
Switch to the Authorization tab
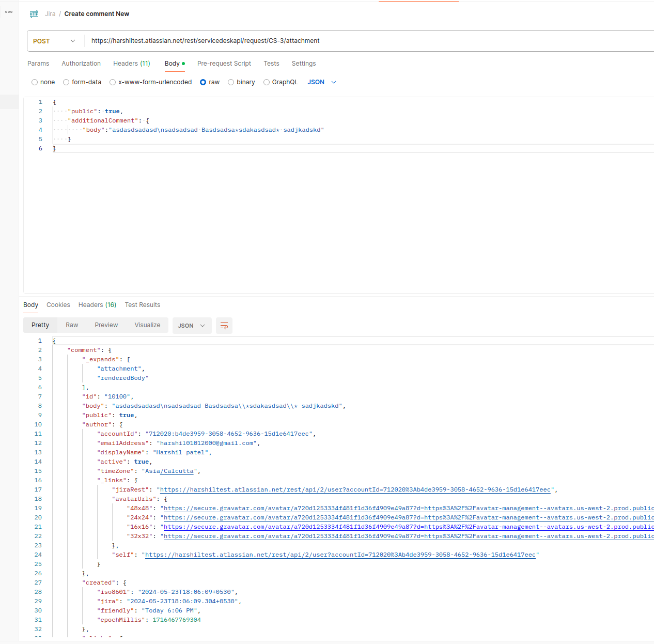click(81, 64)
